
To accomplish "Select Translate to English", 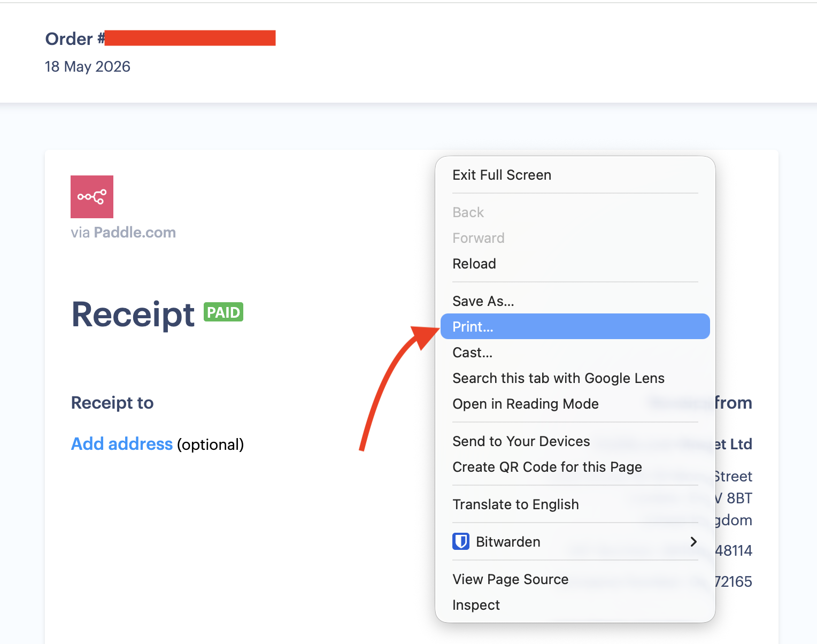I will [575, 504].
